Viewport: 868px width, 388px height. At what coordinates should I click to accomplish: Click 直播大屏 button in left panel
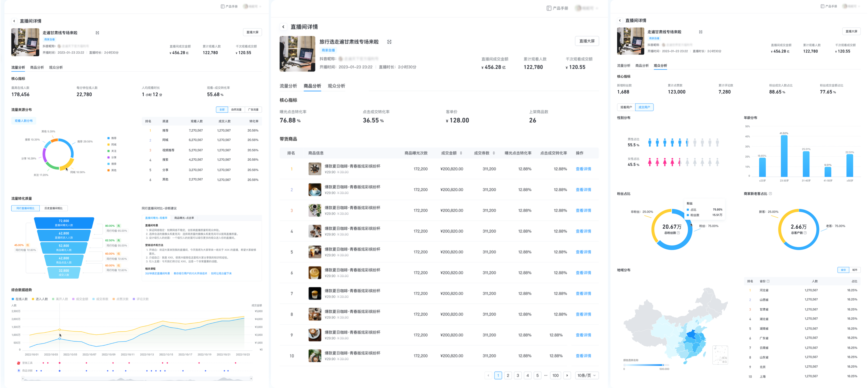[x=252, y=32]
